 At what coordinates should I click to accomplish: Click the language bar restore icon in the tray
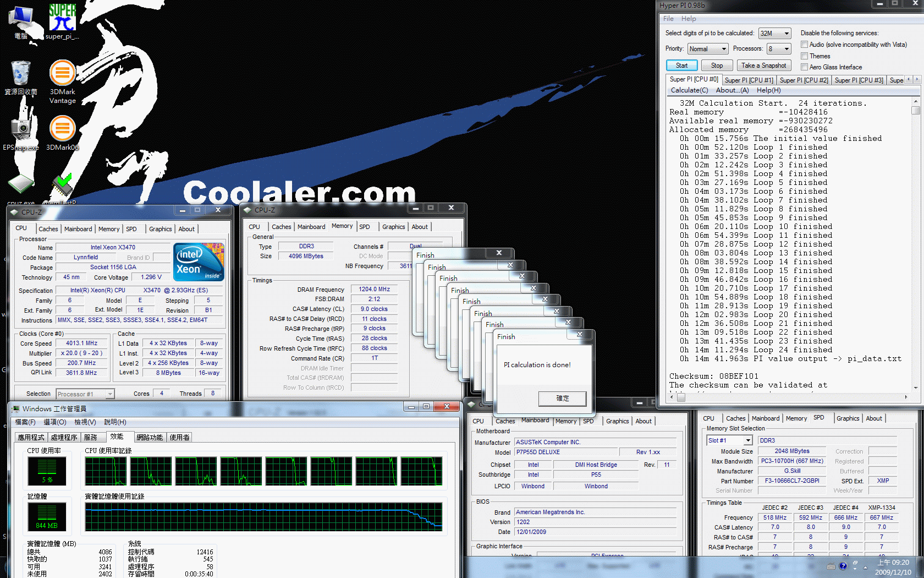(855, 564)
